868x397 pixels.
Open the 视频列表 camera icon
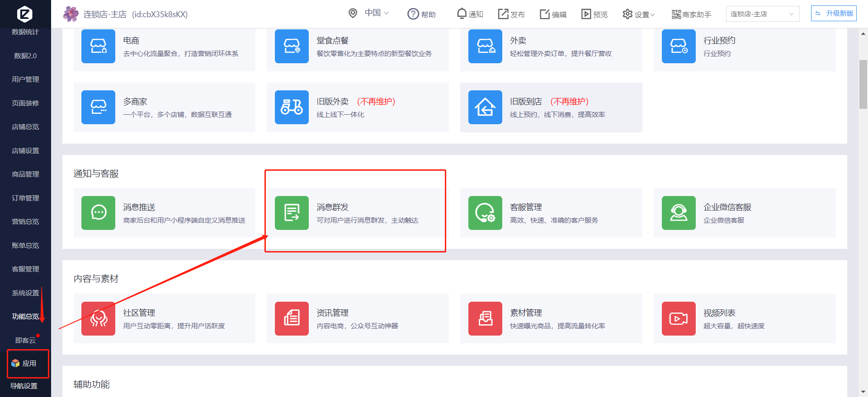tap(679, 318)
